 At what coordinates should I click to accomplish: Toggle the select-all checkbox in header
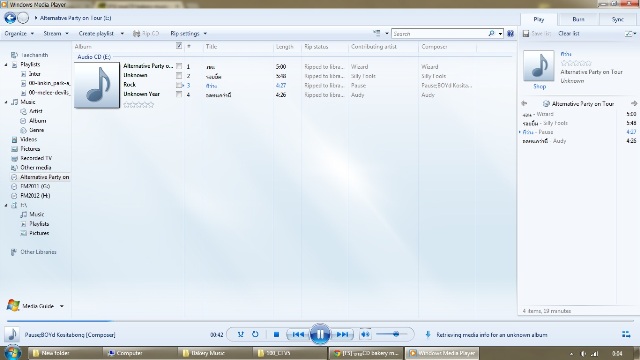179,46
